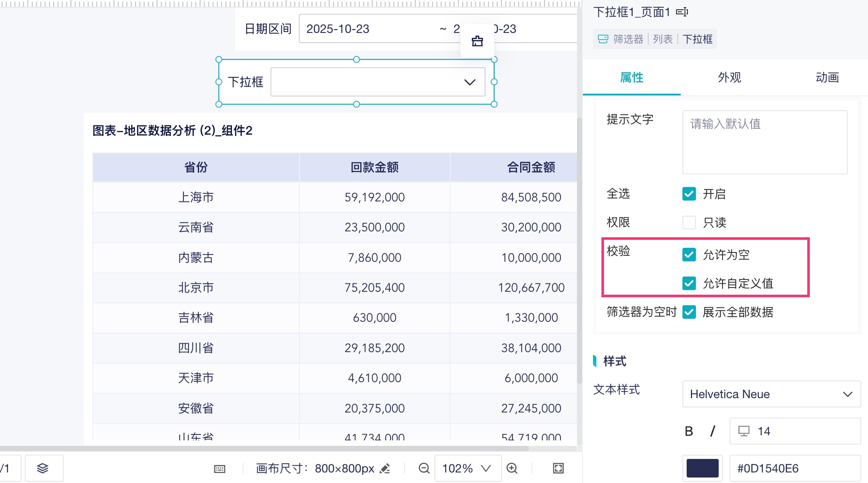Switch to the 外观 tab
Screen dimensions: 868x483
[x=729, y=77]
